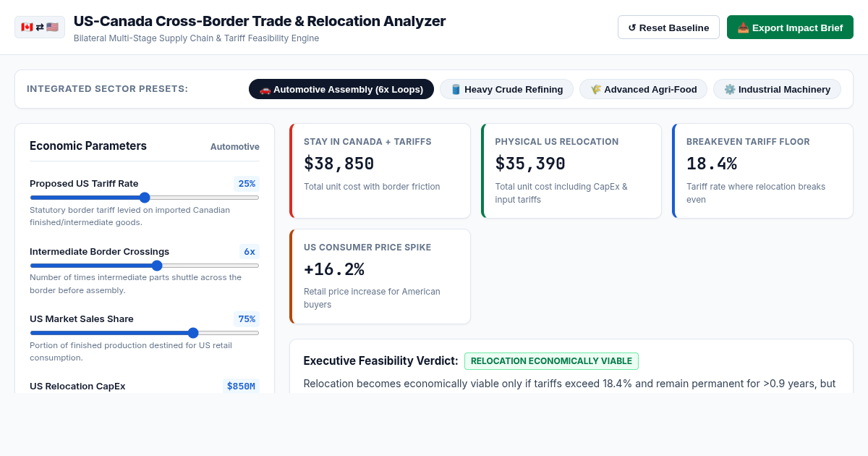Click the 75% sales share value badge

(247, 319)
